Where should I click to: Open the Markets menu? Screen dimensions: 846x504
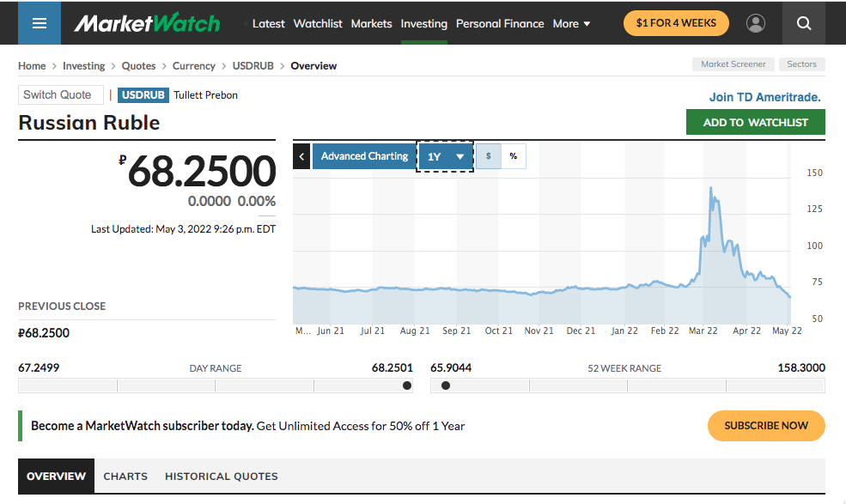[x=371, y=24]
